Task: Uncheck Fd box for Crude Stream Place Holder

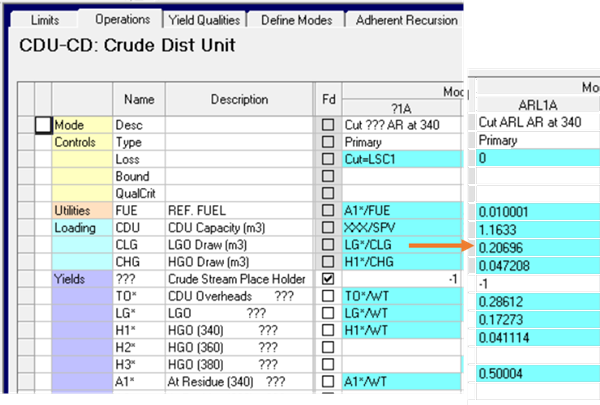Action: click(x=329, y=279)
